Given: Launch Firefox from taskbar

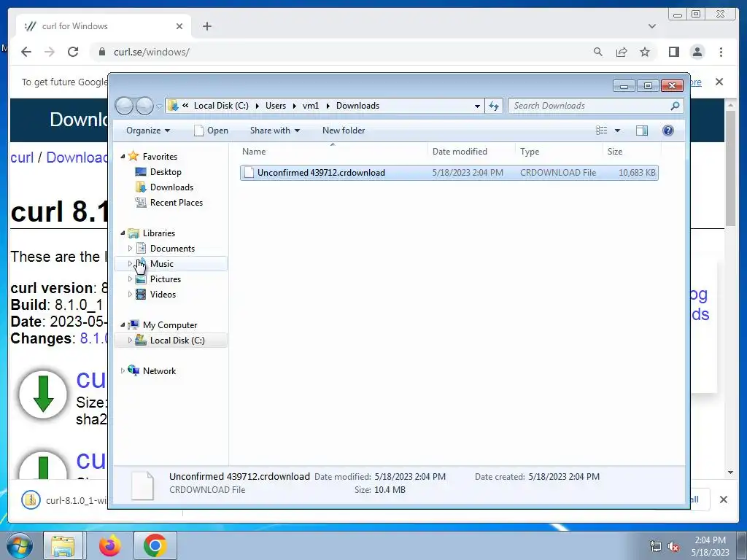Looking at the screenshot, I should click(110, 545).
